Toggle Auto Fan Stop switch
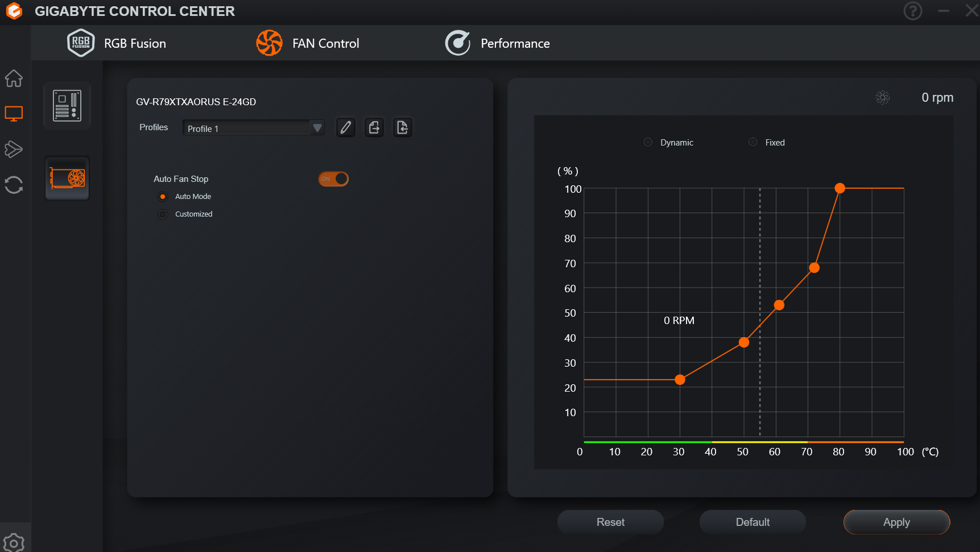Screen dimensions: 980x552 [x=333, y=179]
